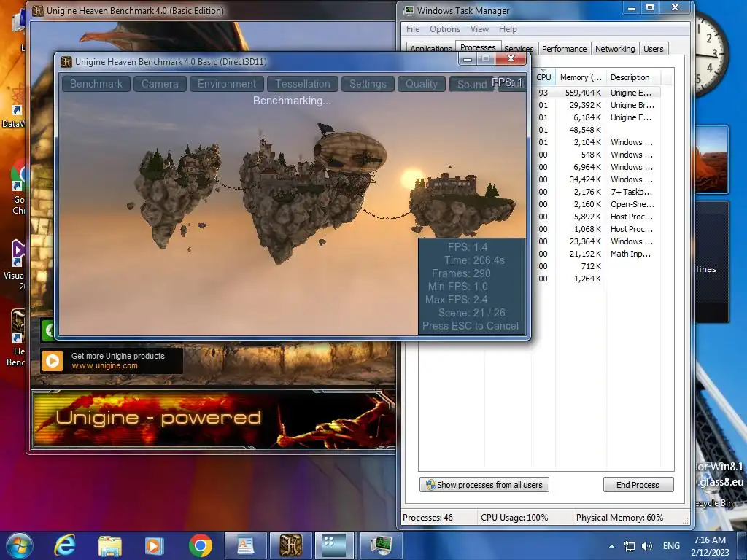Open Task Manager's Options menu
Image resolution: width=747 pixels, height=560 pixels.
click(445, 29)
